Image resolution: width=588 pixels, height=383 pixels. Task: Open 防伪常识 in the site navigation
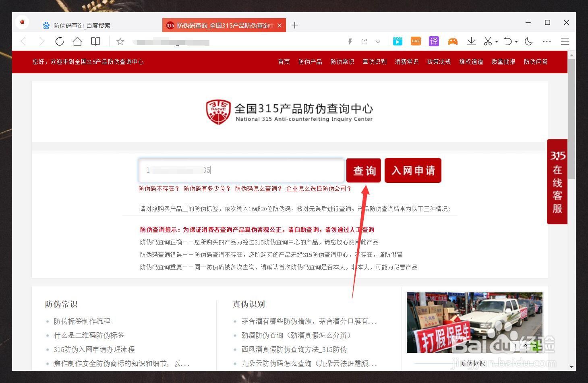pos(342,62)
